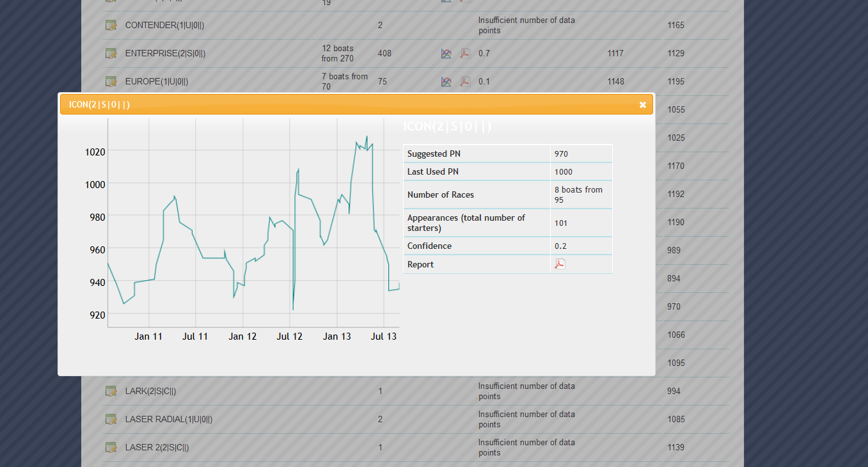Click edit icon for EUROPE row
Screen dimensions: 868x467
[x=111, y=81]
